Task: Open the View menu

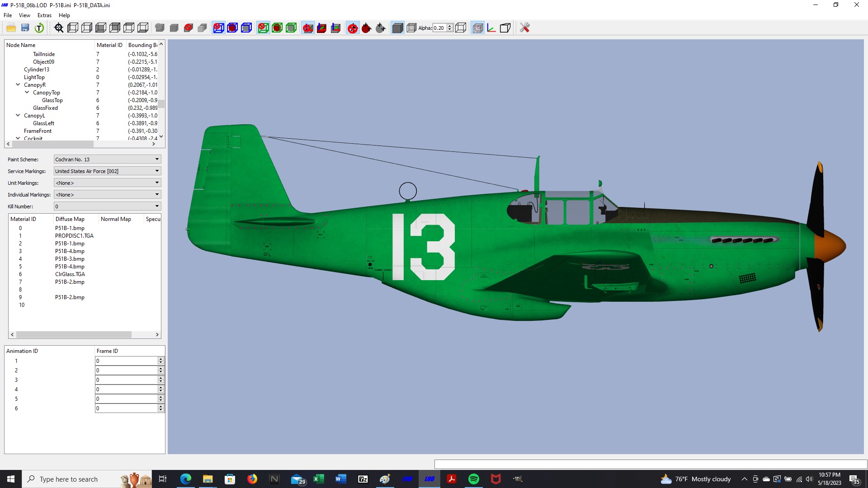Action: (24, 15)
